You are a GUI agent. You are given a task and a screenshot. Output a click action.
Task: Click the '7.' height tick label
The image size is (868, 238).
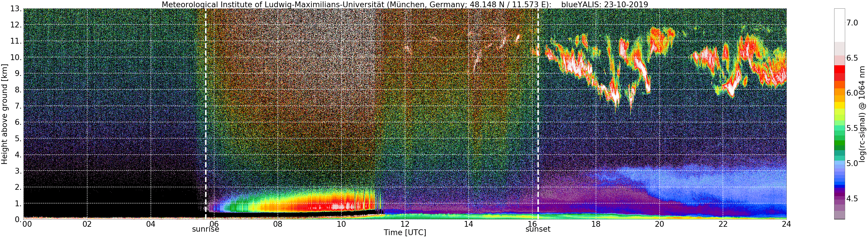tap(18, 106)
